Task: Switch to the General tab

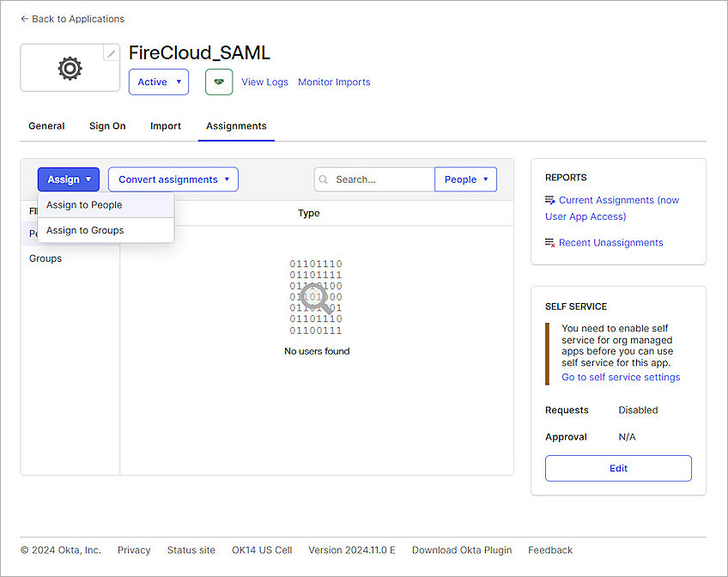Action: tap(46, 125)
